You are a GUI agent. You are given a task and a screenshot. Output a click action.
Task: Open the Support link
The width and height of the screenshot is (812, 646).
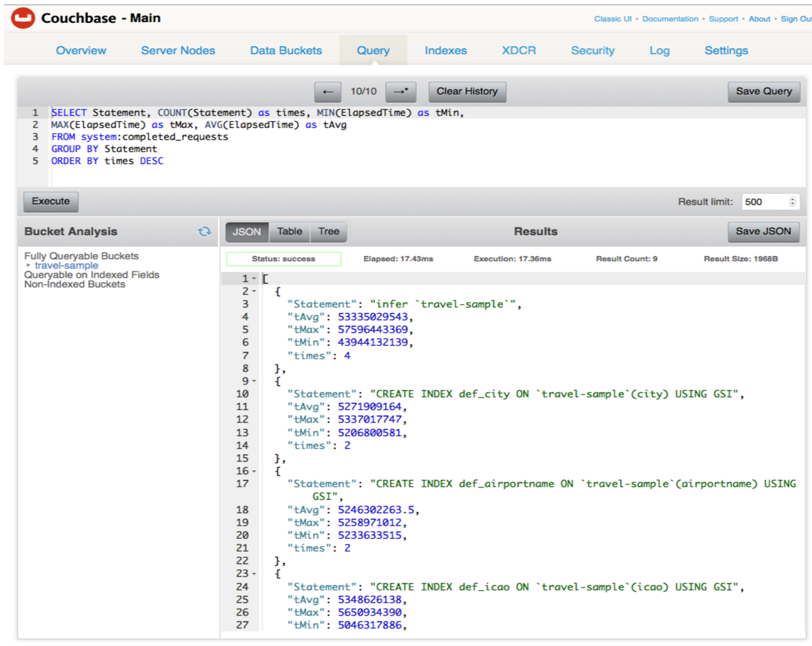pos(723,19)
